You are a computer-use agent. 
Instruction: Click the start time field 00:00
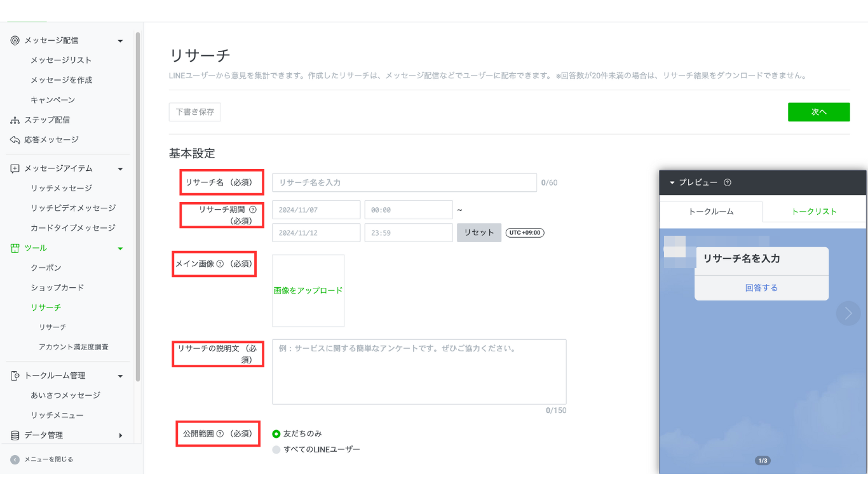click(x=409, y=210)
